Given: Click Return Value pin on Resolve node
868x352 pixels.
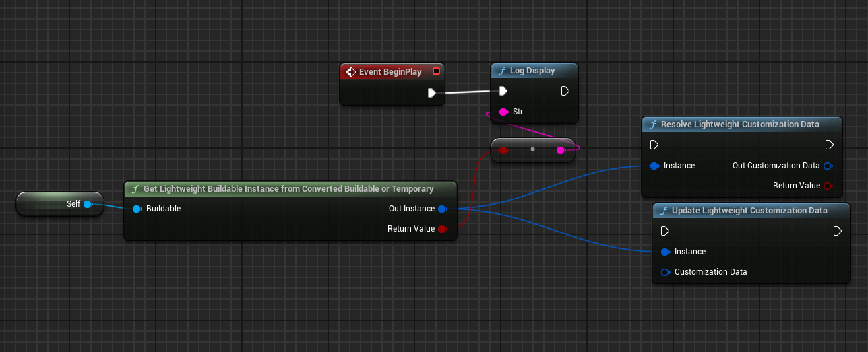Looking at the screenshot, I should [x=828, y=186].
